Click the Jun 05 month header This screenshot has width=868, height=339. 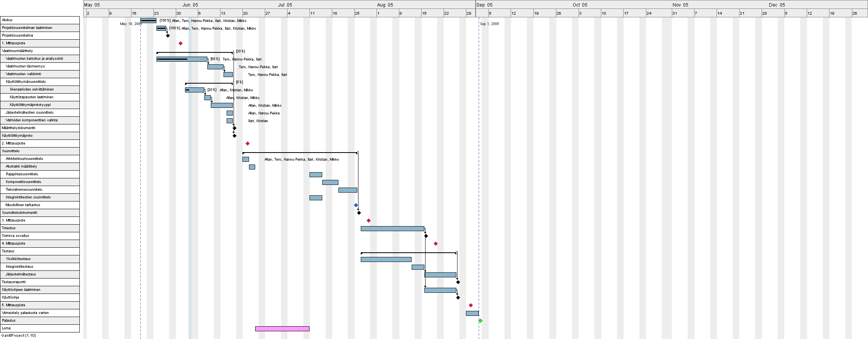click(x=190, y=5)
